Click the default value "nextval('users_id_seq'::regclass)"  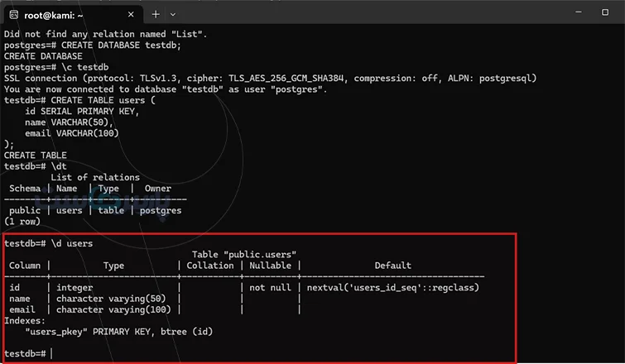[x=393, y=288]
